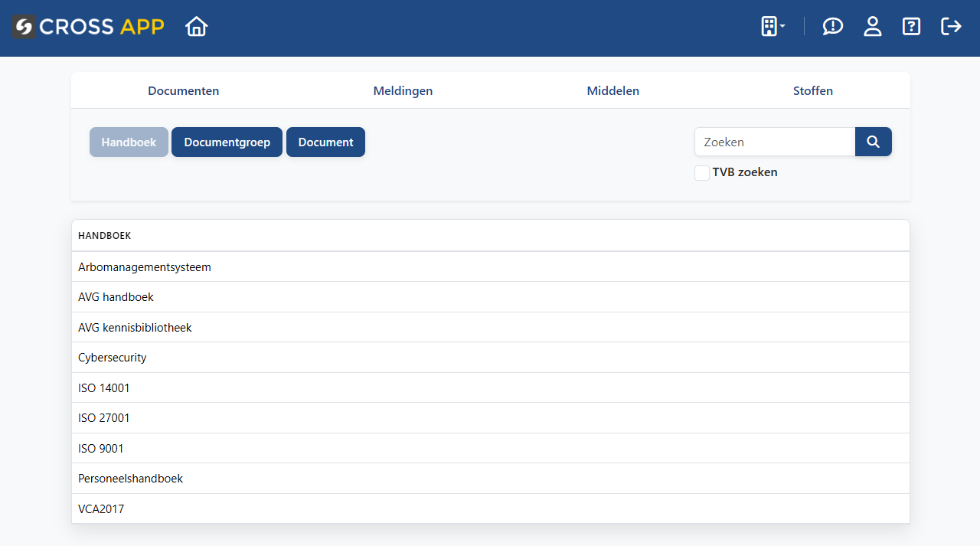Enable the TVB zoeken checkbox
This screenshot has height=546, width=980.
pyautogui.click(x=701, y=173)
